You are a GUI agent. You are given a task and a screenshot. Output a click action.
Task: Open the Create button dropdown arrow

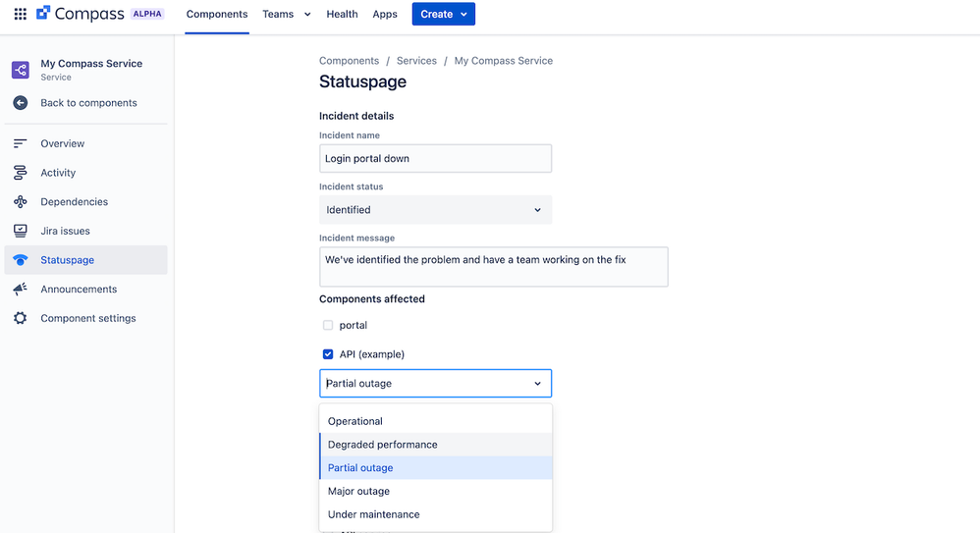point(463,15)
